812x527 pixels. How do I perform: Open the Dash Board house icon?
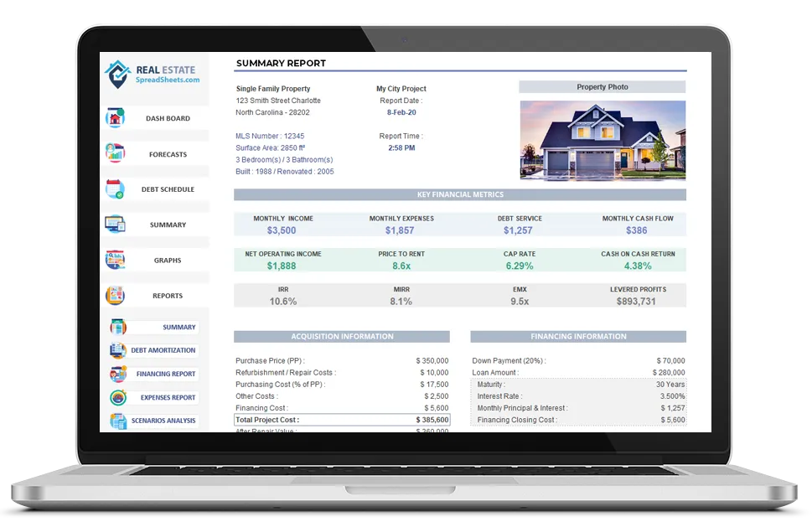coord(115,118)
